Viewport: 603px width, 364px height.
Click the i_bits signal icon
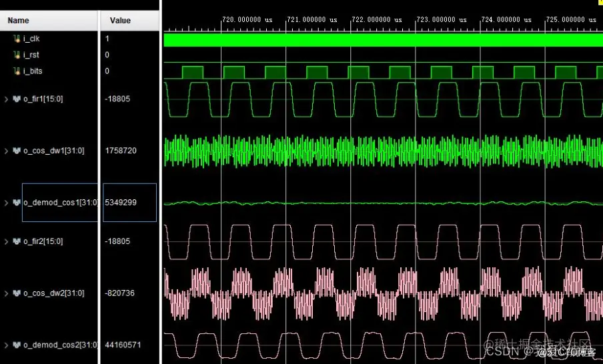coord(17,71)
